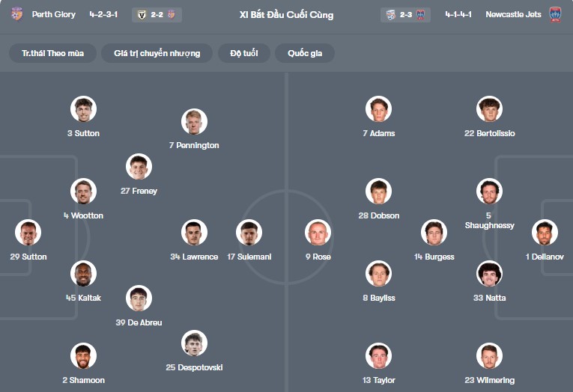Click the Newcastle Jets club crest

pos(555,14)
